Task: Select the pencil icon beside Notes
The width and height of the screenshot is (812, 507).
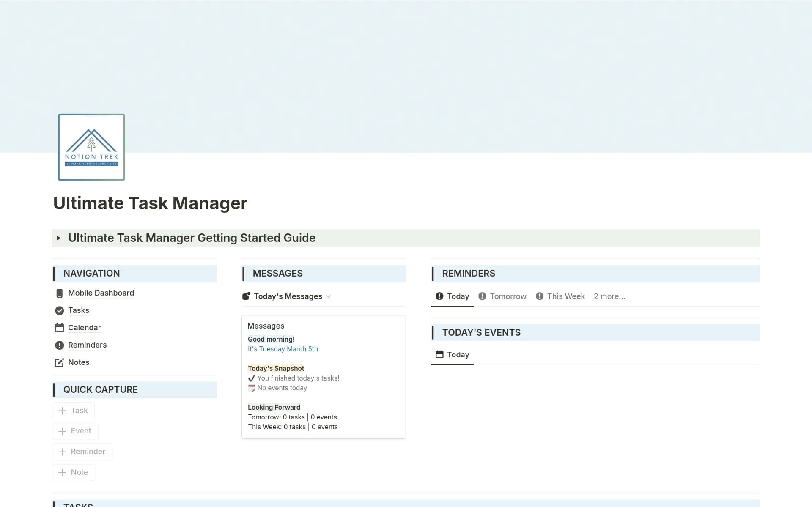Action: 59,362
